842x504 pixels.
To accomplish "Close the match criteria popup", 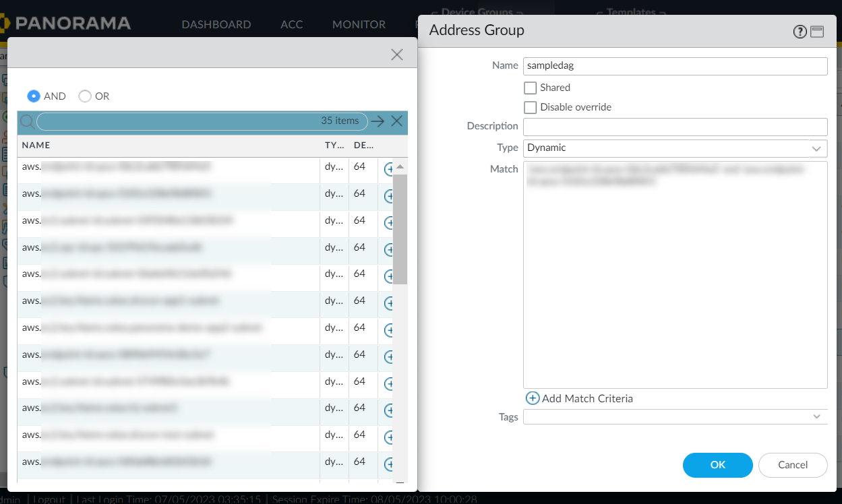I will coord(397,55).
